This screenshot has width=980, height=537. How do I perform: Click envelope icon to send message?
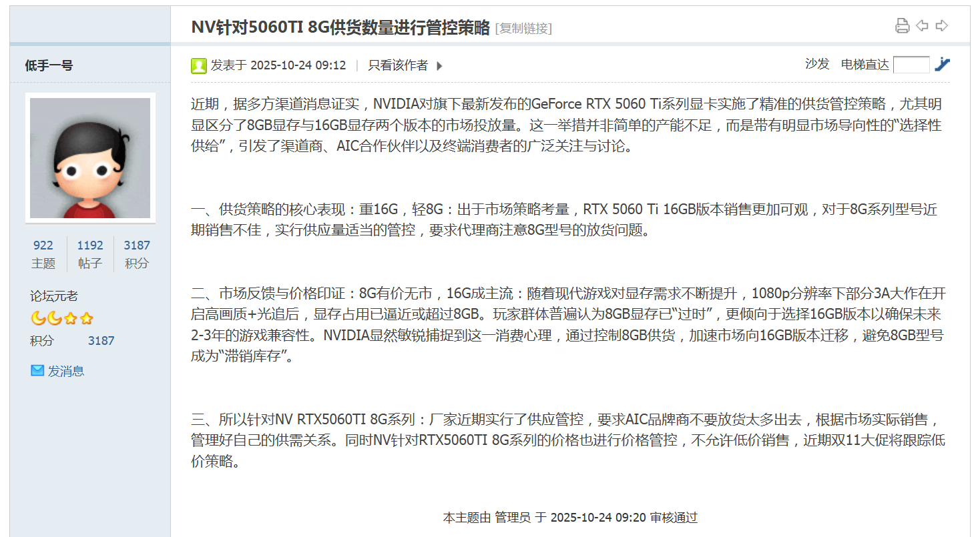pos(37,370)
